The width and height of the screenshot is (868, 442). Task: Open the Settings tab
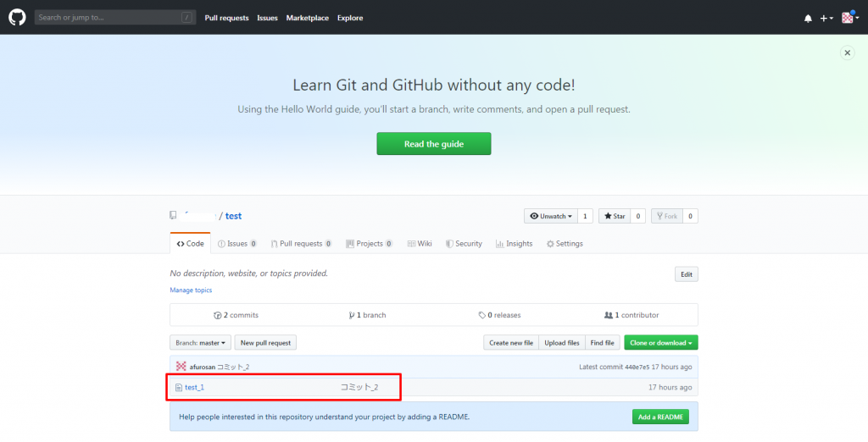tap(565, 243)
